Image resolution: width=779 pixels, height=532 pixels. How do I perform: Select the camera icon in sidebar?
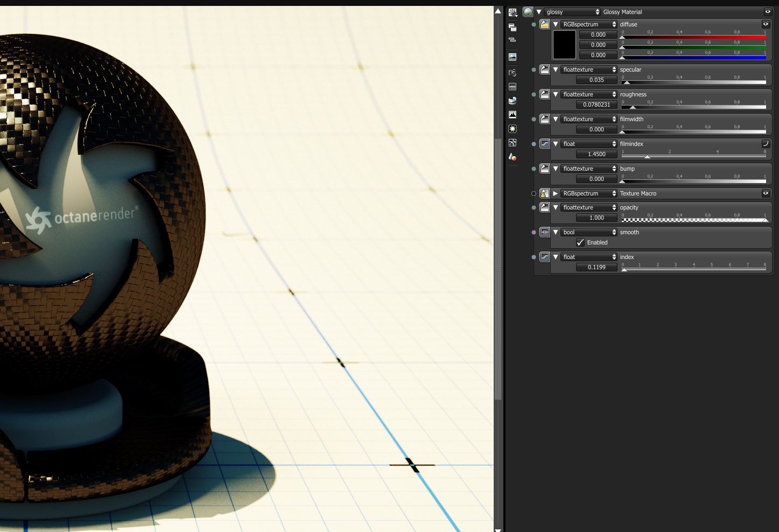coord(513,73)
